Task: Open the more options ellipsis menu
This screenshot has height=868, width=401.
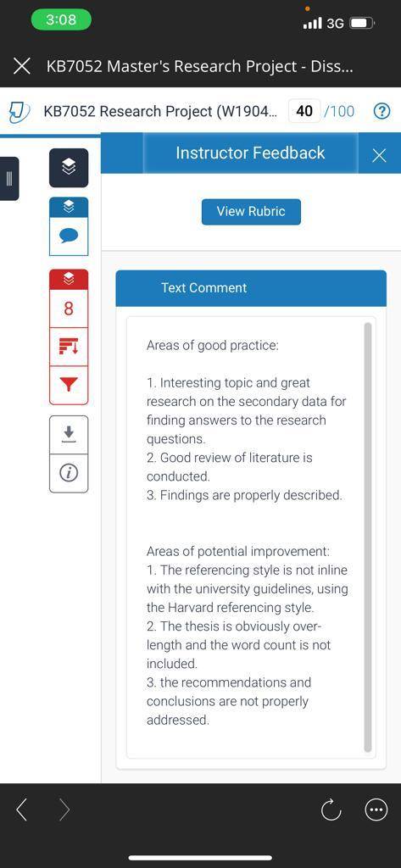Action: (x=376, y=810)
